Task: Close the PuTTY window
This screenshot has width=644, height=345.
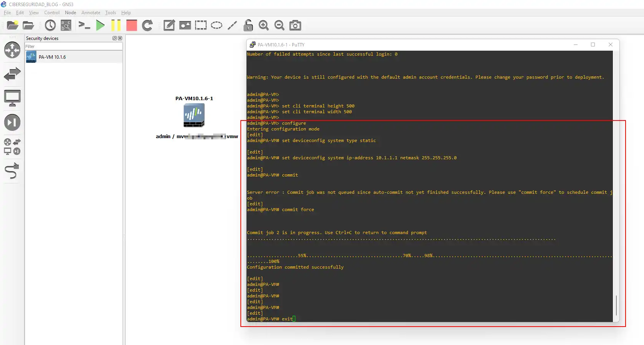Action: tap(611, 45)
